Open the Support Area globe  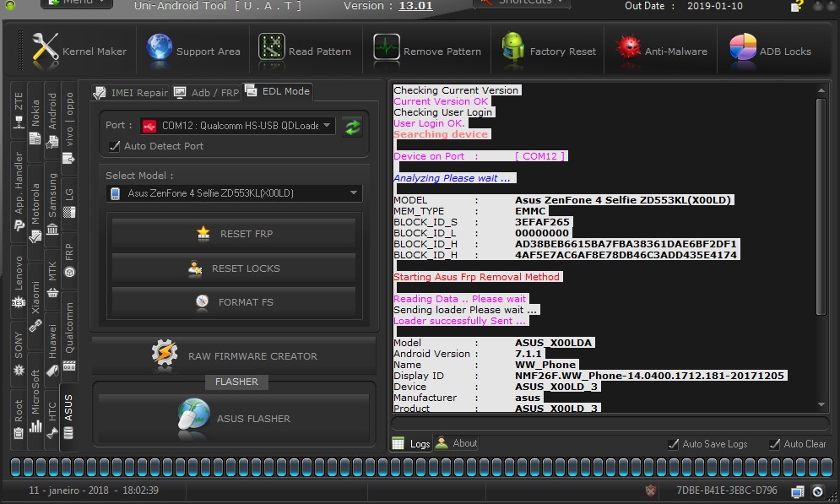click(159, 48)
